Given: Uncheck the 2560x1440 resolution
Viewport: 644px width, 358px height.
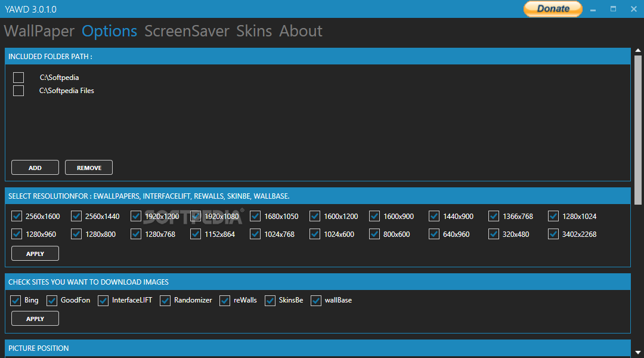Looking at the screenshot, I should click(76, 216).
